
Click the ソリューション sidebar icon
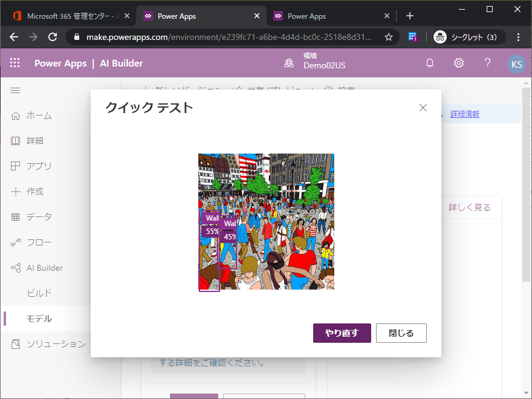[16, 344]
